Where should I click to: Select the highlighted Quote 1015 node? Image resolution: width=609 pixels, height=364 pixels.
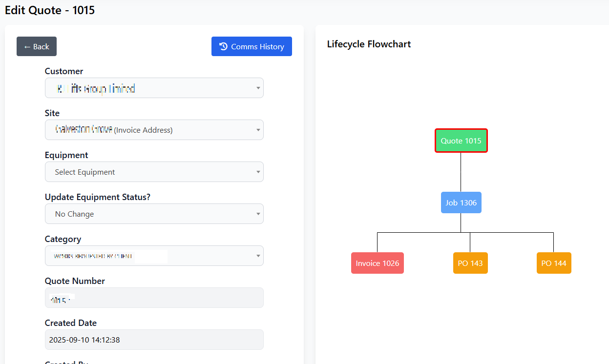click(x=461, y=141)
